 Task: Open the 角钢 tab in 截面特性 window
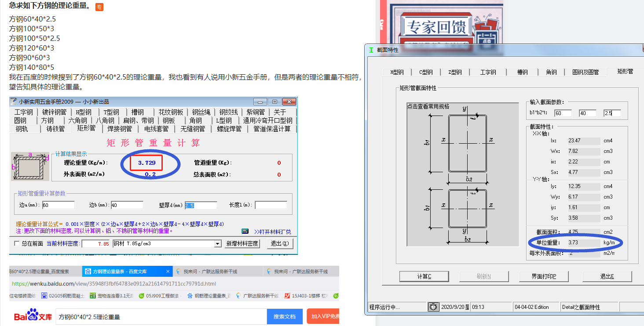[x=551, y=72]
